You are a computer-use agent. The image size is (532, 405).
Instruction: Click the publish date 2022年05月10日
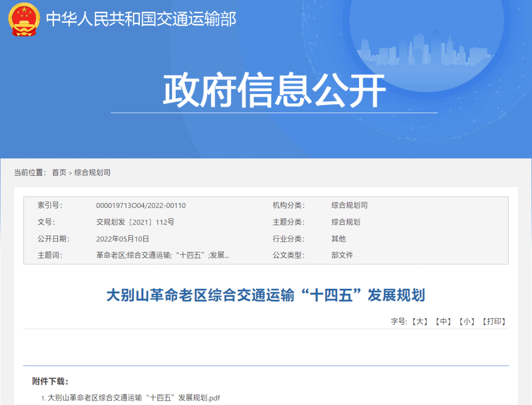(122, 239)
